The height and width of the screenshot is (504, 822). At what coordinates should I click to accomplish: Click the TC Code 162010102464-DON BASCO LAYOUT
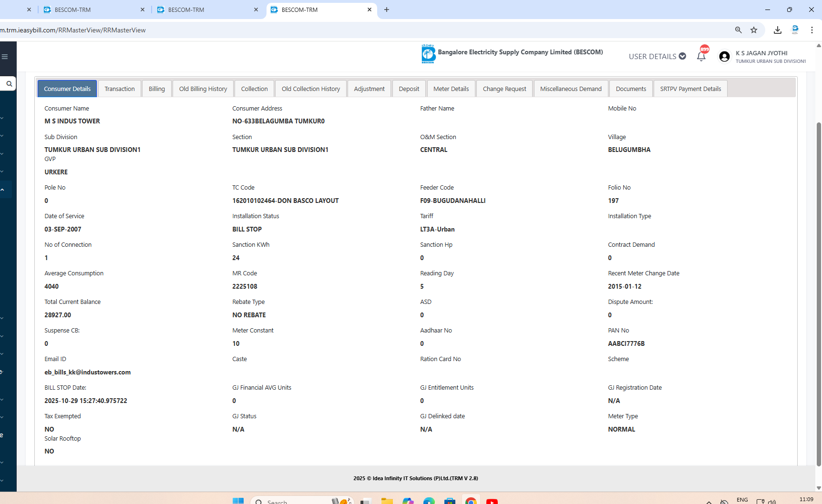pos(286,201)
